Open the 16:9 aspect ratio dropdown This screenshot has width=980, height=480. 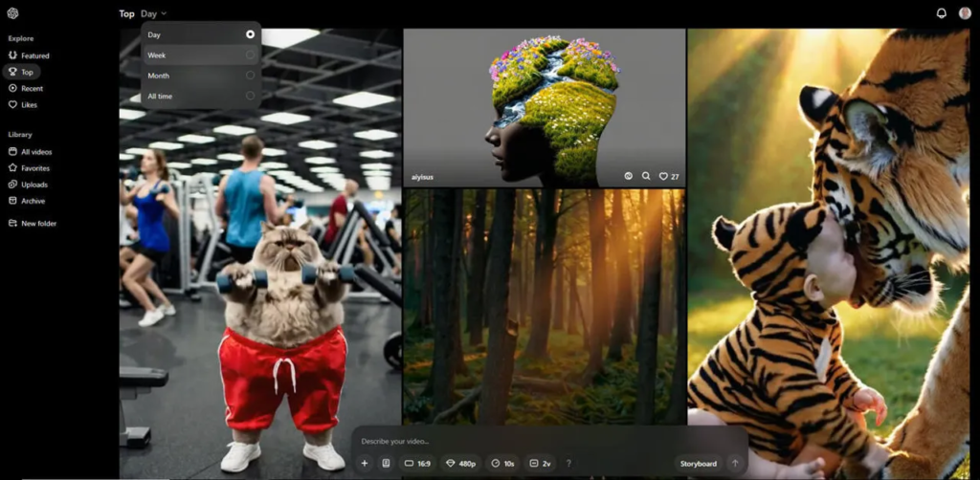tap(418, 463)
